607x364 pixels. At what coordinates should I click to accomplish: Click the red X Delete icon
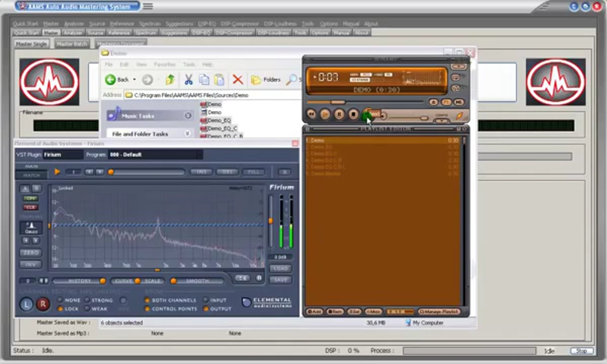pyautogui.click(x=237, y=80)
